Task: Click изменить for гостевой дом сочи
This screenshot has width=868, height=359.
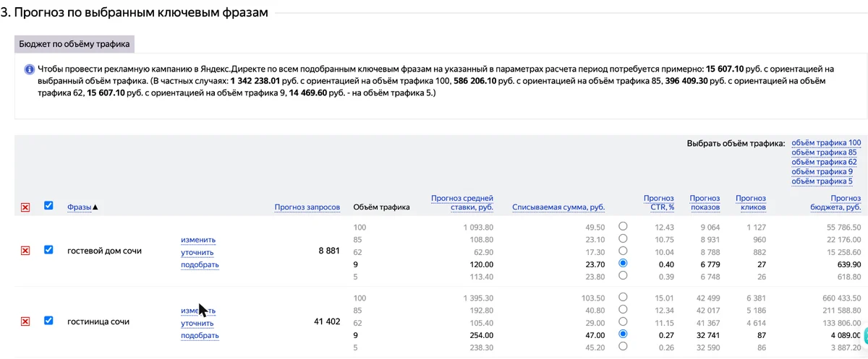Action: [x=198, y=240]
